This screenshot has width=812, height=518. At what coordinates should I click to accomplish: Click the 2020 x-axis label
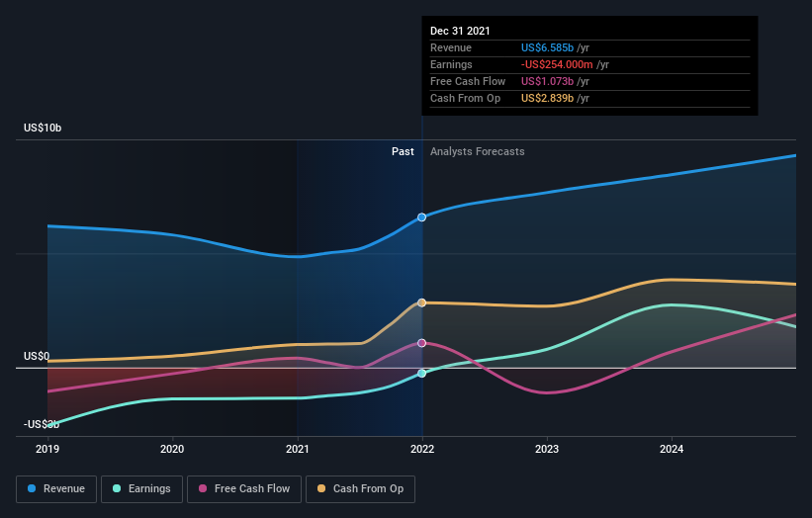[x=172, y=449]
